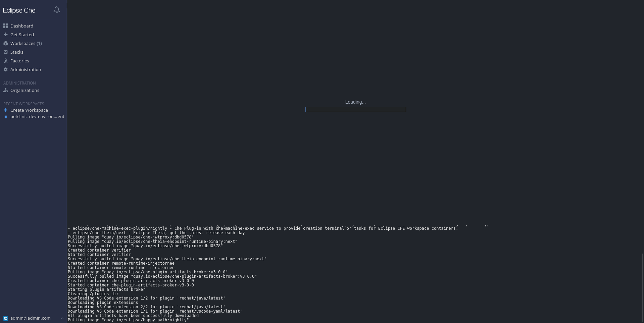The width and height of the screenshot is (644, 323).
Task: Click the Get Started plus icon
Action: pos(6,35)
